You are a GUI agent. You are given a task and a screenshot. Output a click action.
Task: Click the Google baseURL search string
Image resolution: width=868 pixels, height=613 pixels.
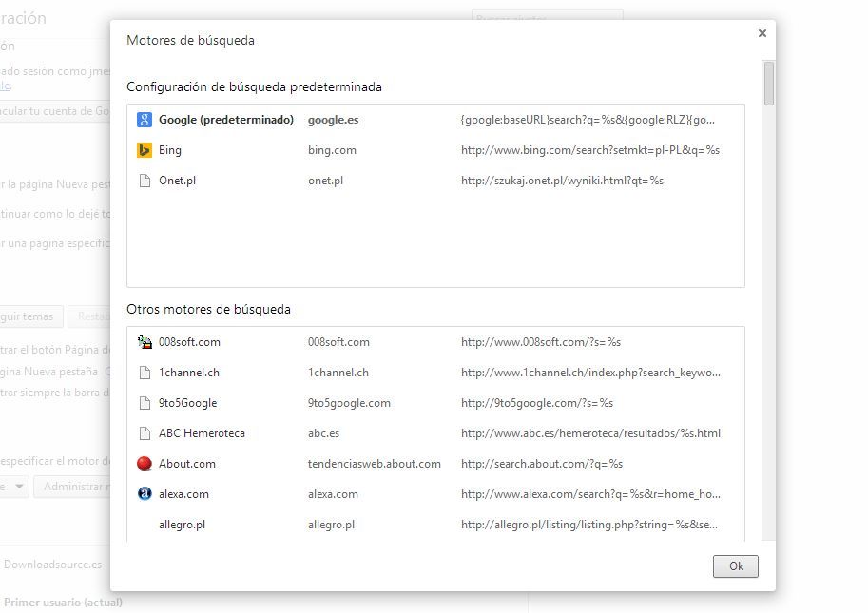click(588, 120)
